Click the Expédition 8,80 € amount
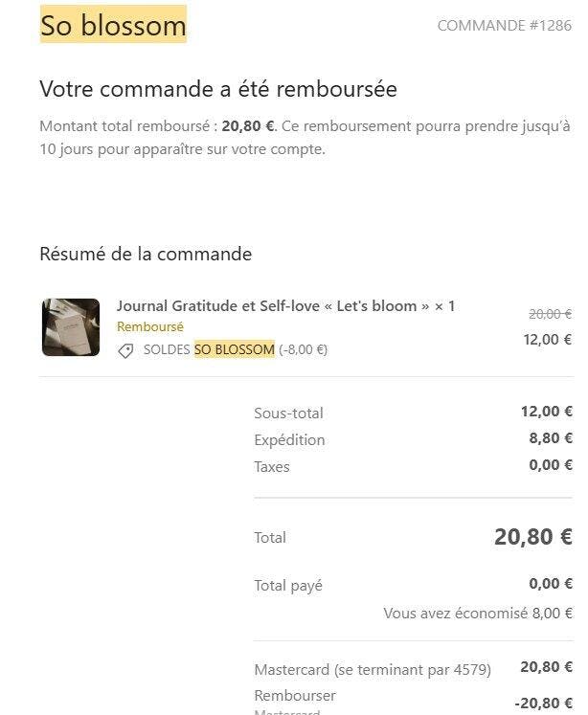This screenshot has height=715, width=588. coord(550,439)
